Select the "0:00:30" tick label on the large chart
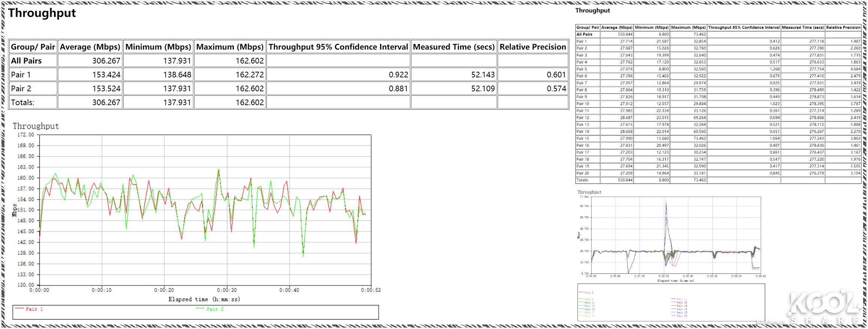 [227, 290]
